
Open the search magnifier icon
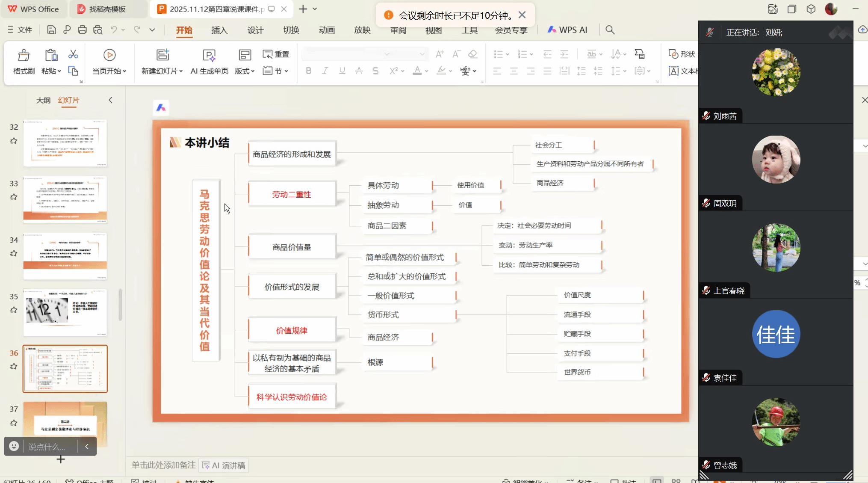[x=610, y=30]
